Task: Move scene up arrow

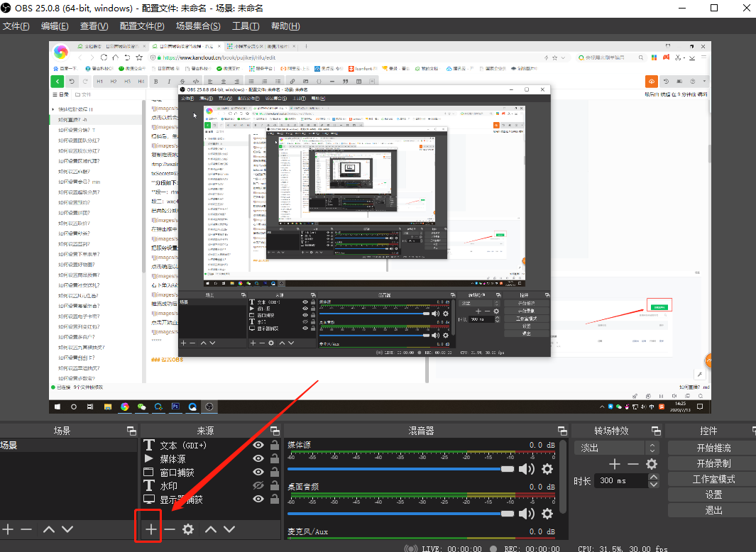Action: point(49,529)
